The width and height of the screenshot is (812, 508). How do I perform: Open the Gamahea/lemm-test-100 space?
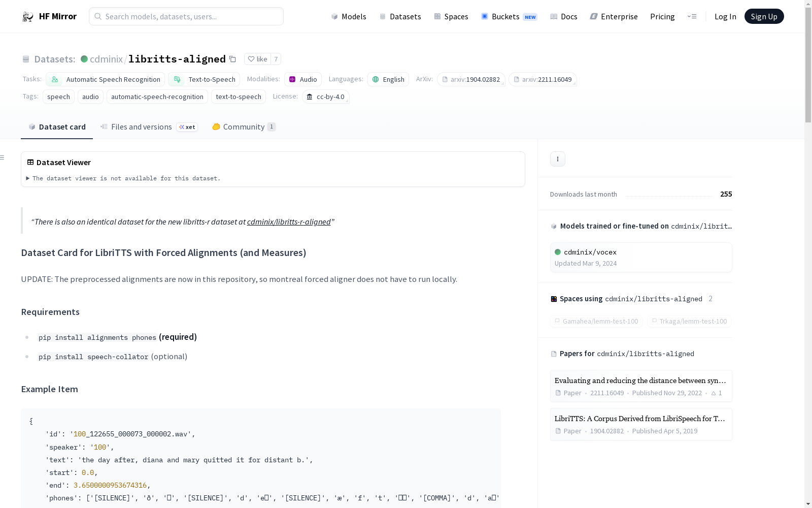(x=596, y=321)
